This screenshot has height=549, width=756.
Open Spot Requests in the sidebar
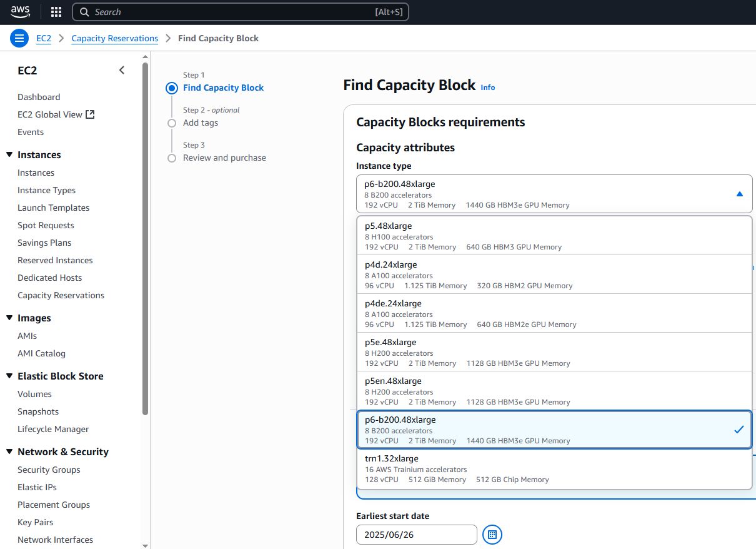(x=46, y=225)
